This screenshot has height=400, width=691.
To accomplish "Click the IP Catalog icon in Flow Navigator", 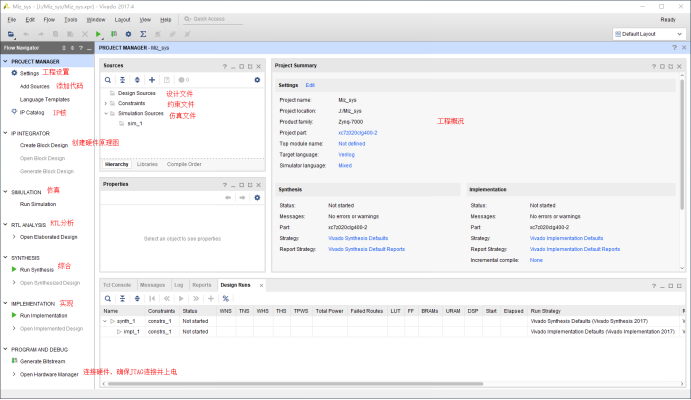I will [x=13, y=112].
